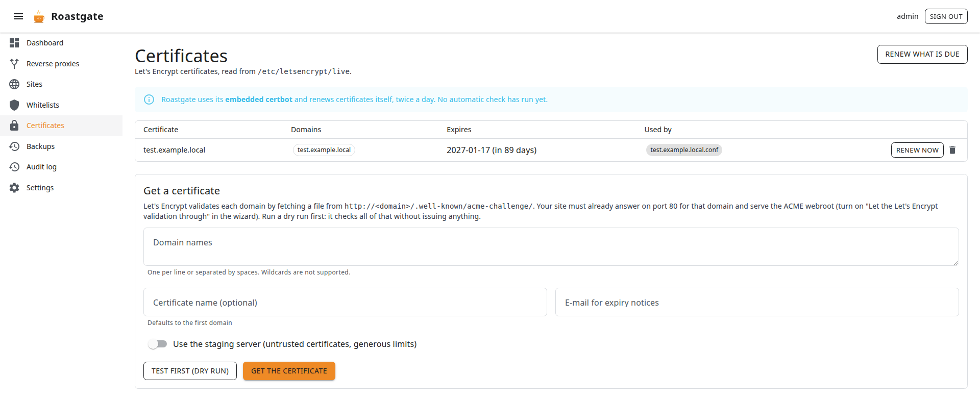Open the Backups page
The image size is (980, 401).
coord(61,146)
